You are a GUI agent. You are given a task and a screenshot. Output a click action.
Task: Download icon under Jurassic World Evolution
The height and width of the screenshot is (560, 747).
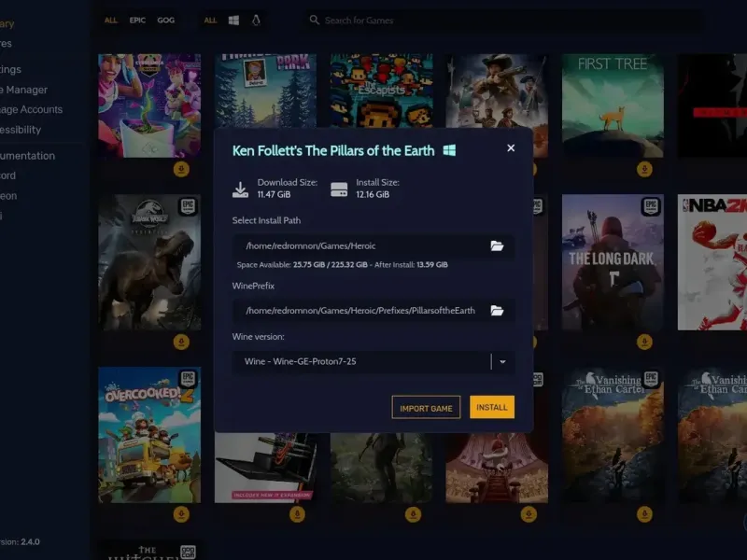[181, 342]
